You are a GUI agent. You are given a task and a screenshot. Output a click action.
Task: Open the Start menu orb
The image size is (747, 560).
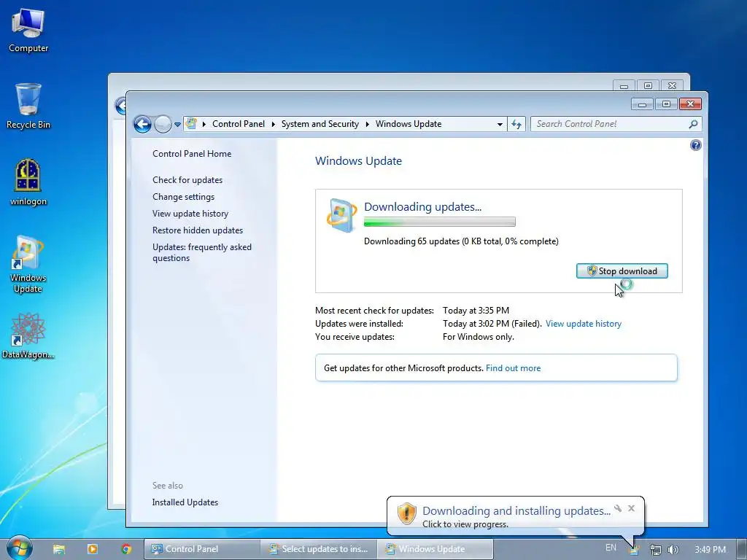pyautogui.click(x=19, y=548)
